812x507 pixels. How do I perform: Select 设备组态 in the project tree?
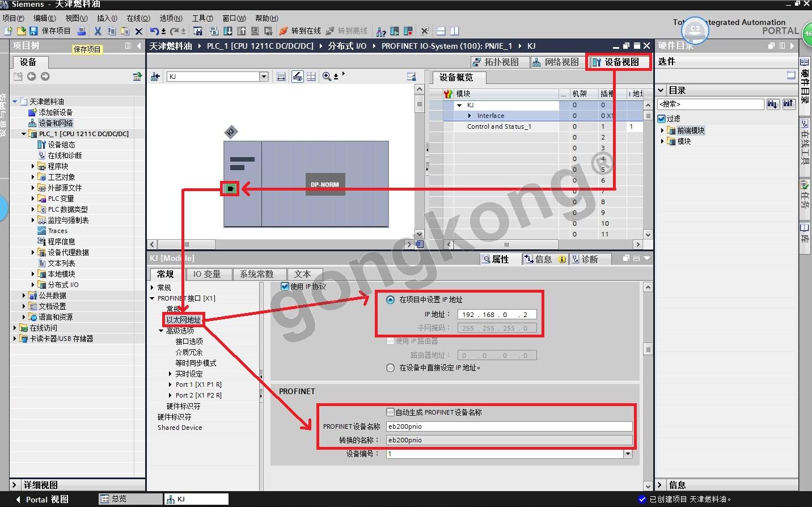(61, 145)
